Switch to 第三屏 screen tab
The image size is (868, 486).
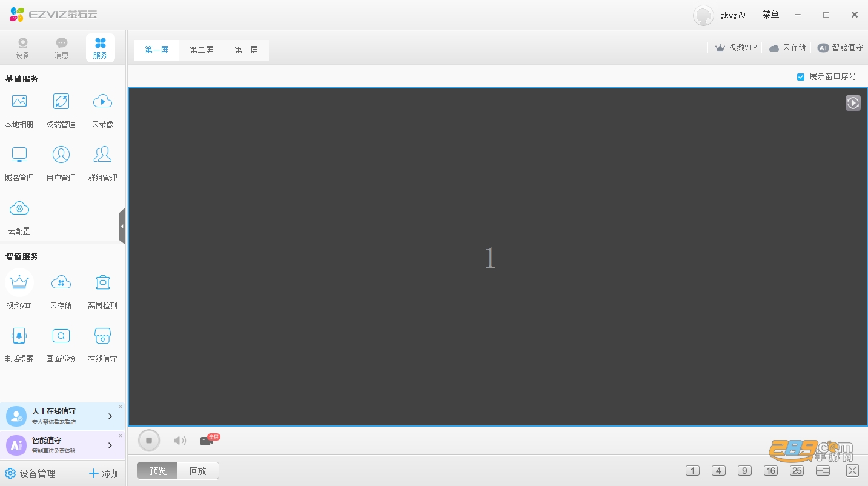pos(247,50)
